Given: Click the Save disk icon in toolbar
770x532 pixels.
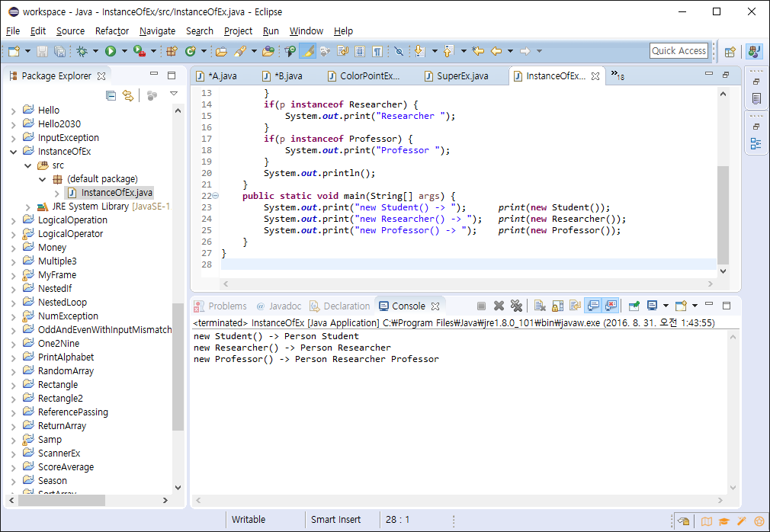Looking at the screenshot, I should point(42,51).
